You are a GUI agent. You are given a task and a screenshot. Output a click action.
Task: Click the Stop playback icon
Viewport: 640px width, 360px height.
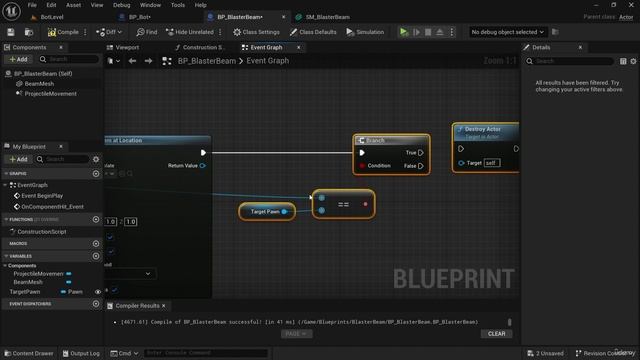[428, 32]
